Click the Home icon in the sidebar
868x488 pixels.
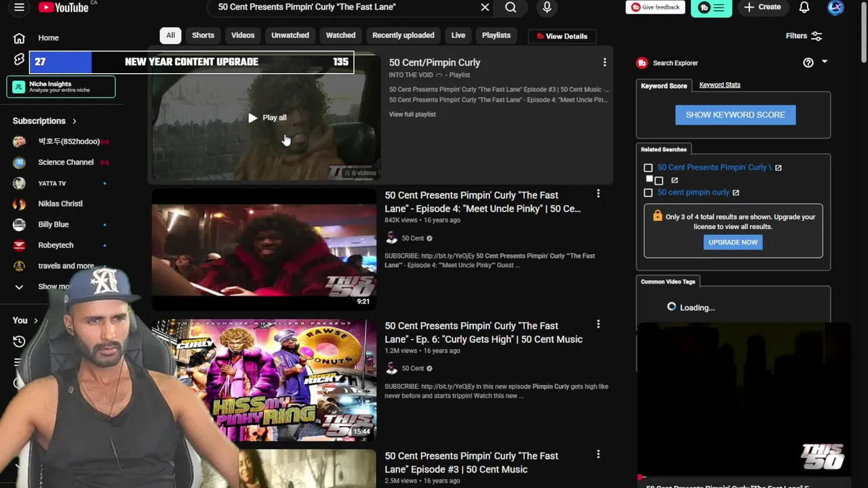(19, 38)
